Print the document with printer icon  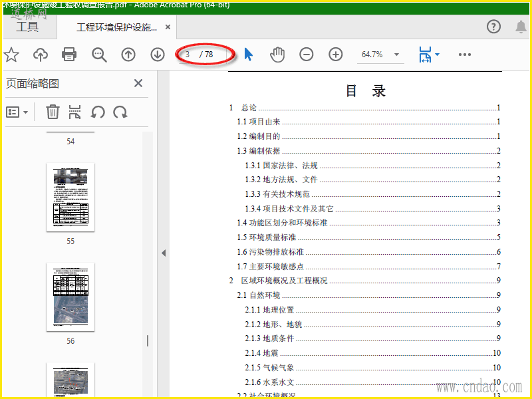pos(69,55)
